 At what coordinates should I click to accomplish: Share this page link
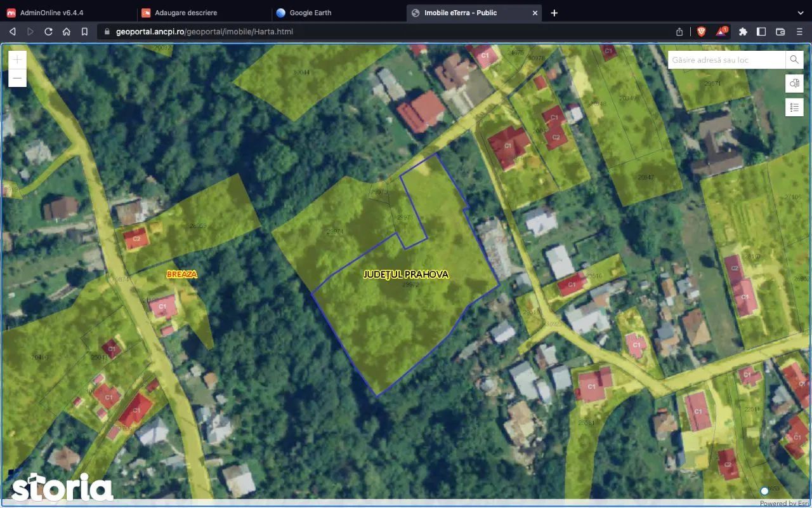[x=679, y=31]
